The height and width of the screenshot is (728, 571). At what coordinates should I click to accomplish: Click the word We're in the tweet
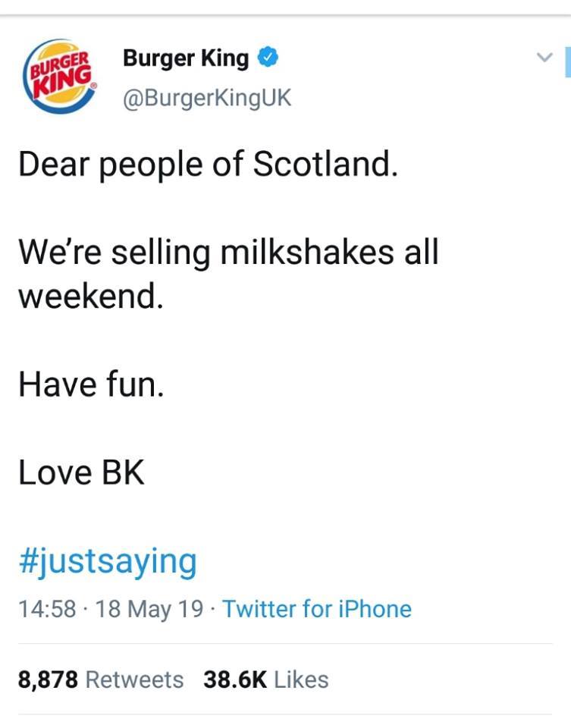(x=59, y=252)
